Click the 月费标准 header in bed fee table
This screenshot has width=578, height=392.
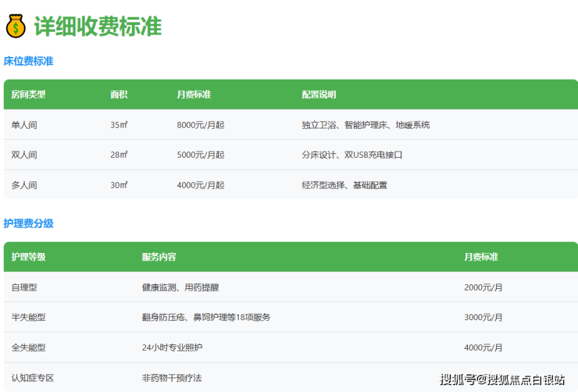(194, 94)
